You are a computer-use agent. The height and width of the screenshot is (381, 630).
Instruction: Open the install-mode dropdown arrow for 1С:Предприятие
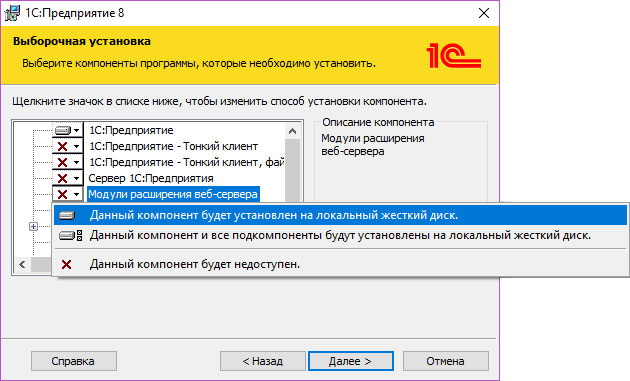click(x=76, y=131)
